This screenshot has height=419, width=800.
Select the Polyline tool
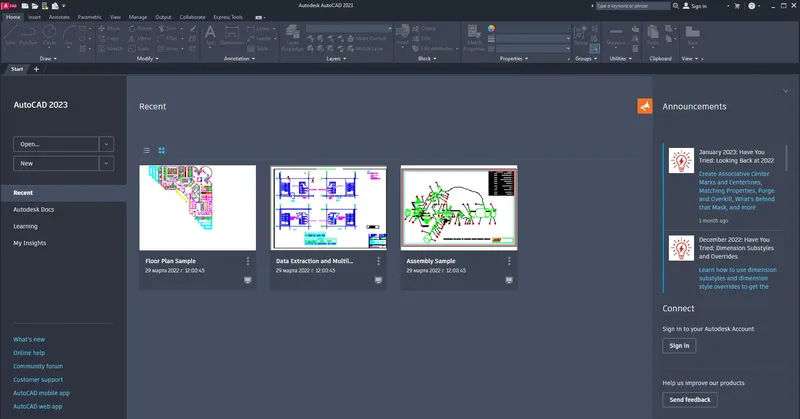click(x=29, y=35)
